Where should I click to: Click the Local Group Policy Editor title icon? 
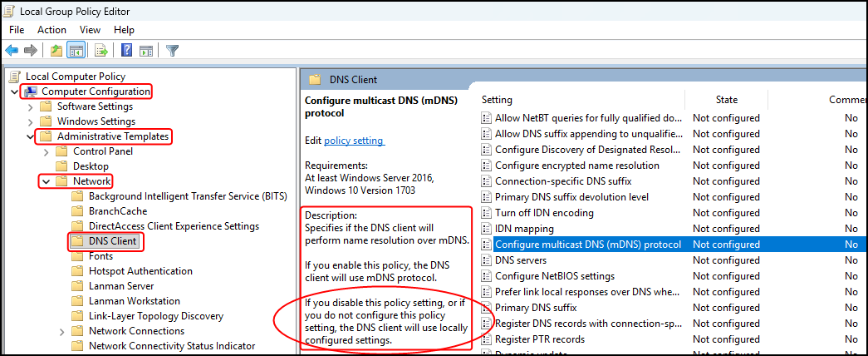[10, 12]
